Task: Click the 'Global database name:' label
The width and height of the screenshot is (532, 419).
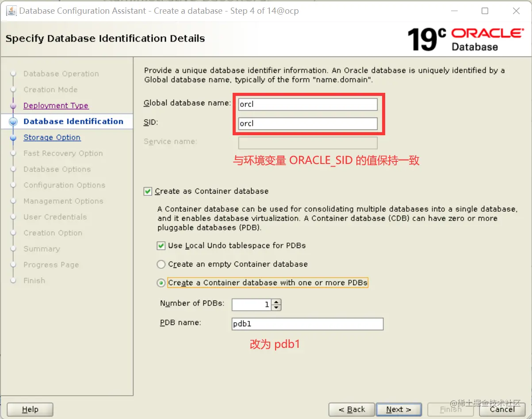Action: pyautogui.click(x=188, y=103)
